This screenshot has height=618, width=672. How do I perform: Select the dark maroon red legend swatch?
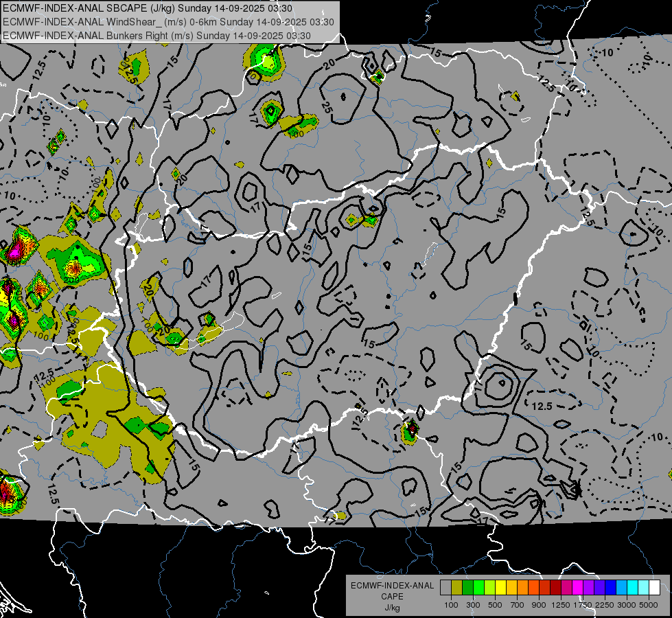555,588
